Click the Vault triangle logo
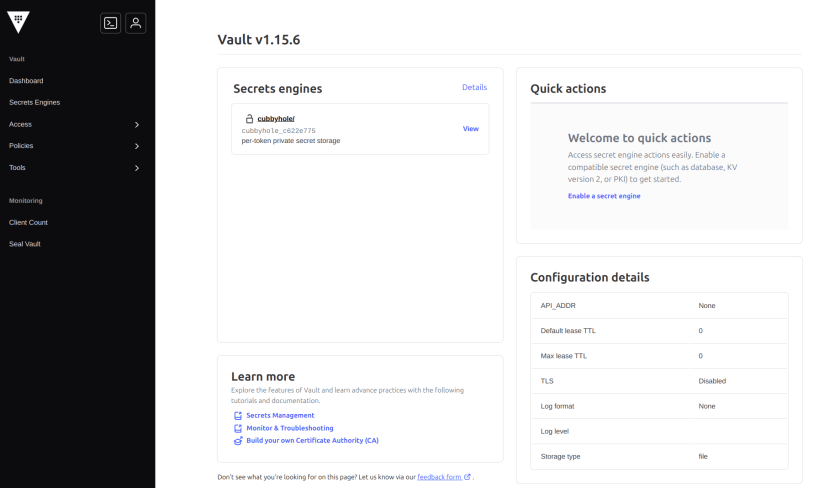The width and height of the screenshot is (819, 488). [x=18, y=22]
